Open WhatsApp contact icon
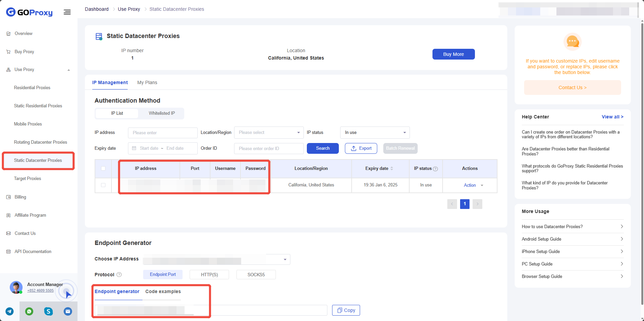 pos(29,311)
